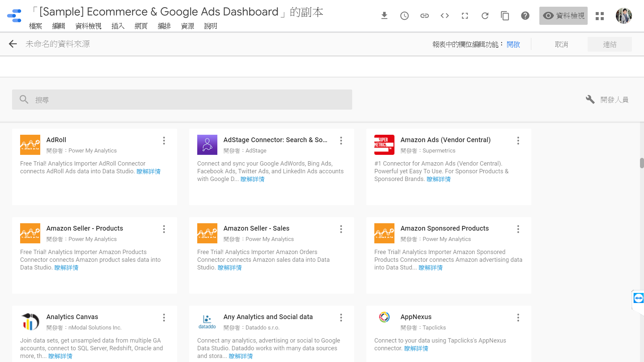Open the user account avatar

(624, 16)
